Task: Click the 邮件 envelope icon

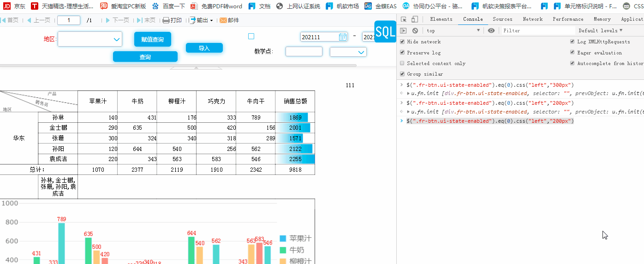Action: click(x=223, y=20)
